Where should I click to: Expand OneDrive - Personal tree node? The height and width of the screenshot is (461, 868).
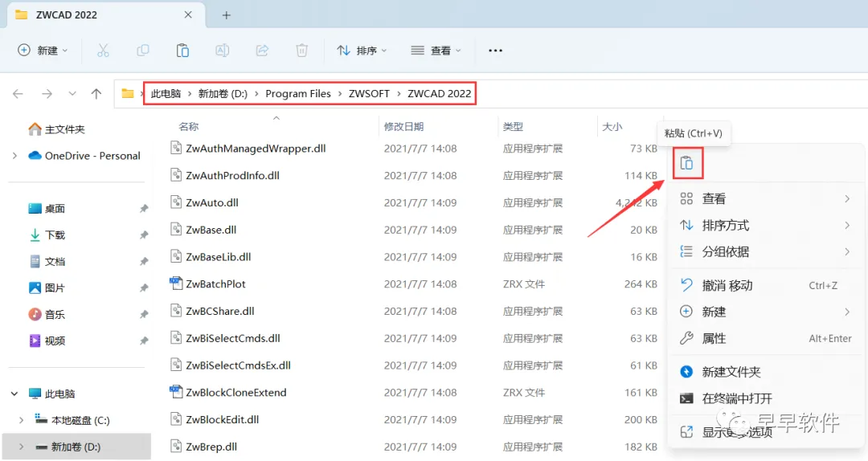tap(15, 156)
